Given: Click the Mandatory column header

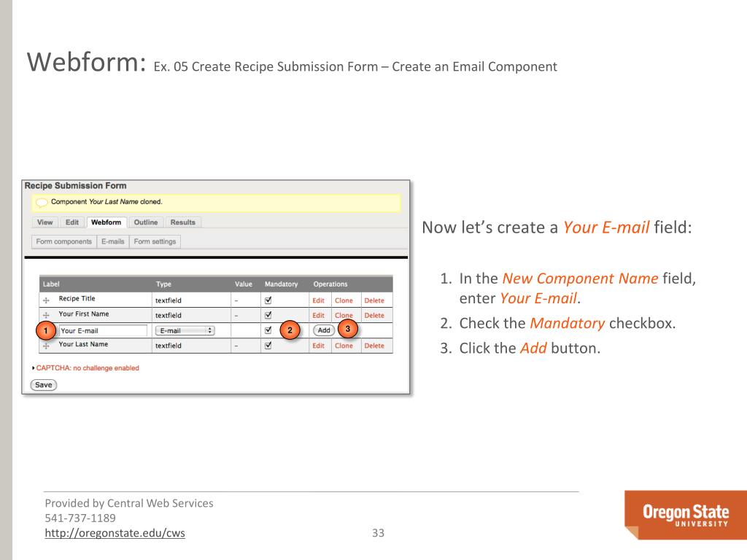Looking at the screenshot, I should [x=281, y=284].
